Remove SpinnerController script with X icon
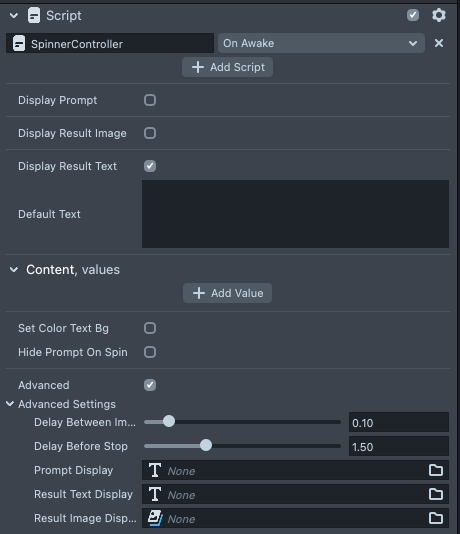The height and width of the screenshot is (534, 460). tap(439, 43)
